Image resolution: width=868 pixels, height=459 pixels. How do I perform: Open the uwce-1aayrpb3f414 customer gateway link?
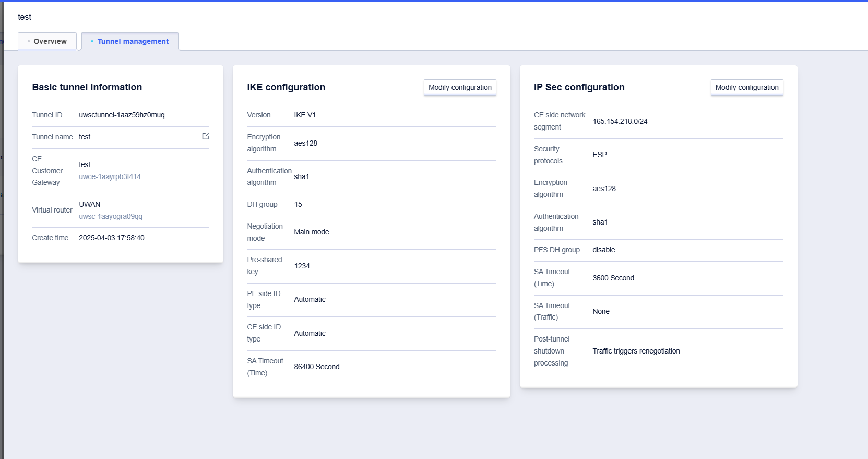110,176
